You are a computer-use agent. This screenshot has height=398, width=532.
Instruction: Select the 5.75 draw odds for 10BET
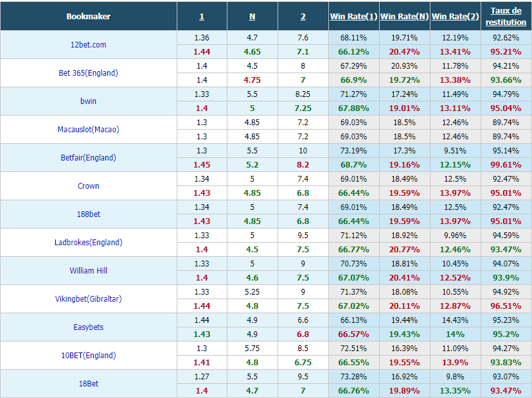pos(252,348)
